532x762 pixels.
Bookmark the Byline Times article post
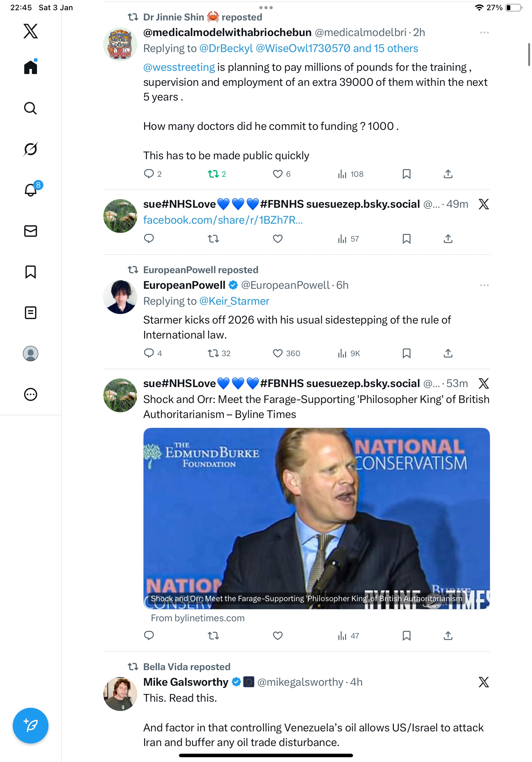click(406, 636)
